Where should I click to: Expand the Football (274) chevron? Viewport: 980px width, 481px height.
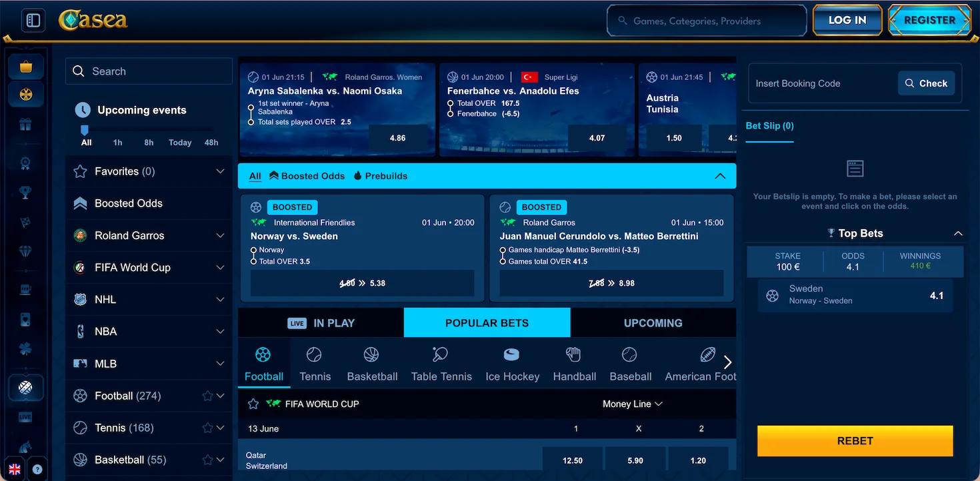click(221, 396)
